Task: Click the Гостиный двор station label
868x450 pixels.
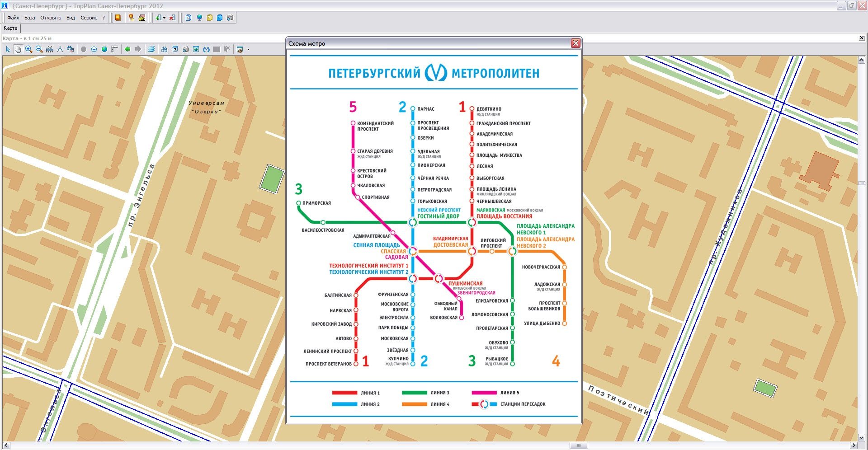Action: click(x=438, y=216)
